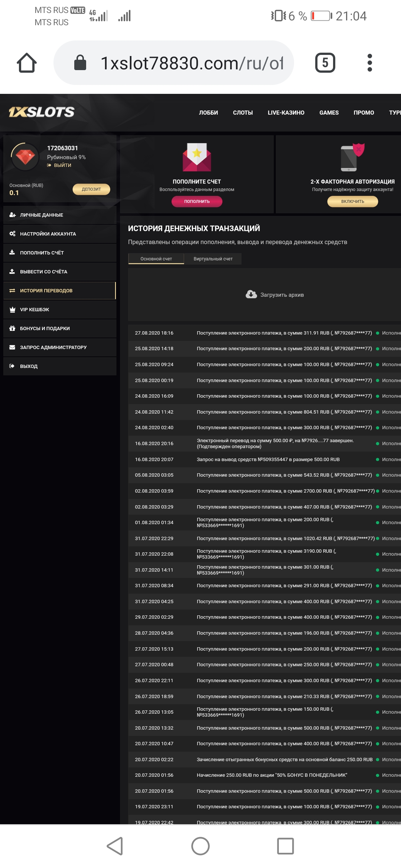401x868 pixels.
Task: Tap the Android recent apps square button
Action: tap(286, 846)
